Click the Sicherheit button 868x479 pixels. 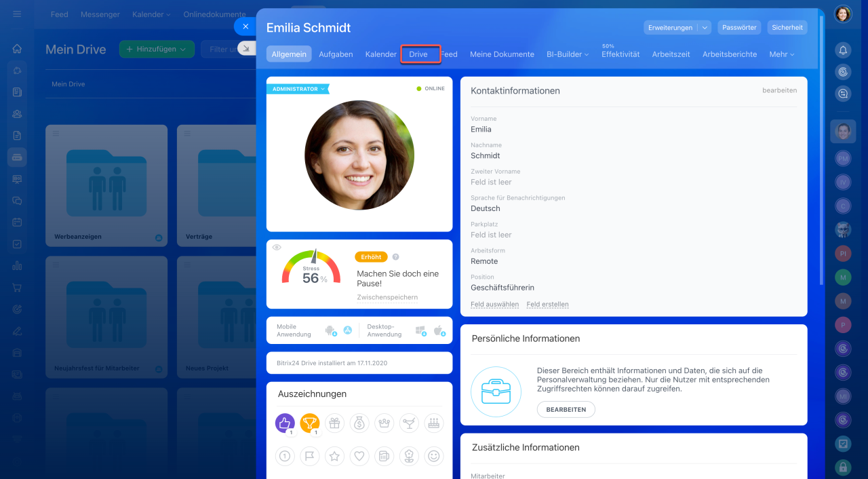click(787, 28)
